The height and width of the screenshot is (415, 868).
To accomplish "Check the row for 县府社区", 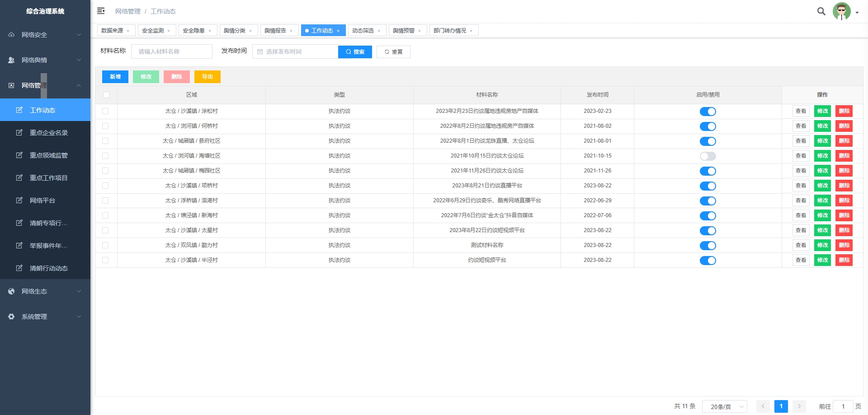I will pyautogui.click(x=105, y=141).
